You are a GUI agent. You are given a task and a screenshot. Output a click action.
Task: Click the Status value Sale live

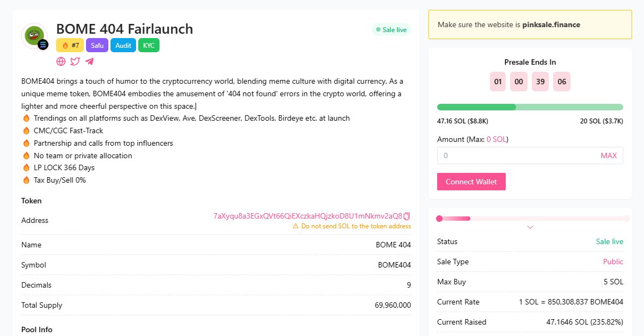coord(610,241)
